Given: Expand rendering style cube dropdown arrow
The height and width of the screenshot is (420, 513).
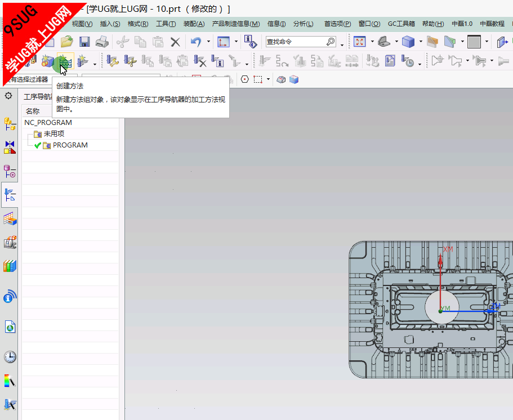Looking at the screenshot, I should pyautogui.click(x=421, y=42).
